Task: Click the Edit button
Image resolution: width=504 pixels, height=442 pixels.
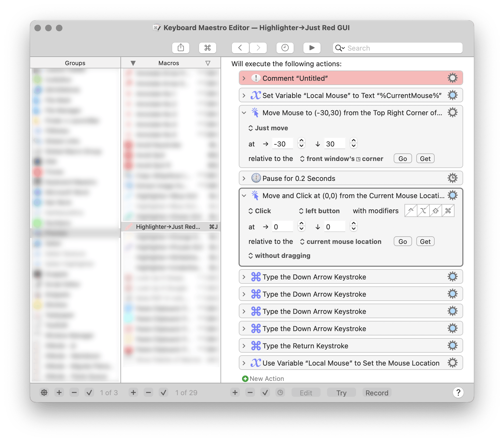Action: point(306,393)
